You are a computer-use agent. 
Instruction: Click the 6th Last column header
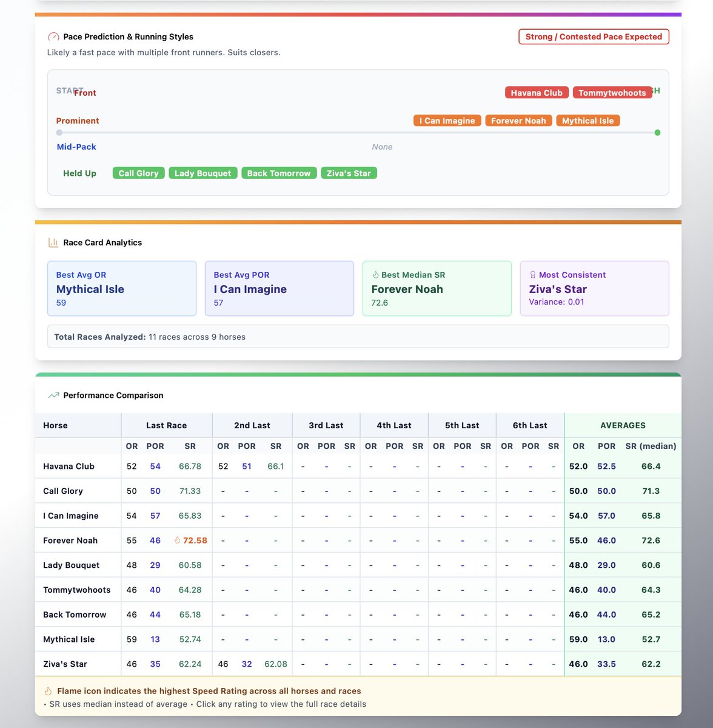pyautogui.click(x=530, y=425)
